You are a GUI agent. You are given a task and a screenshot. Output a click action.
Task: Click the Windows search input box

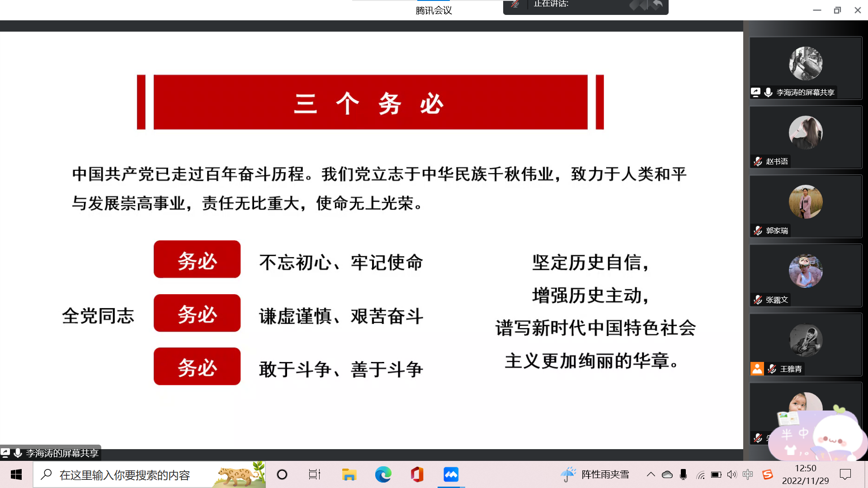pos(124,475)
